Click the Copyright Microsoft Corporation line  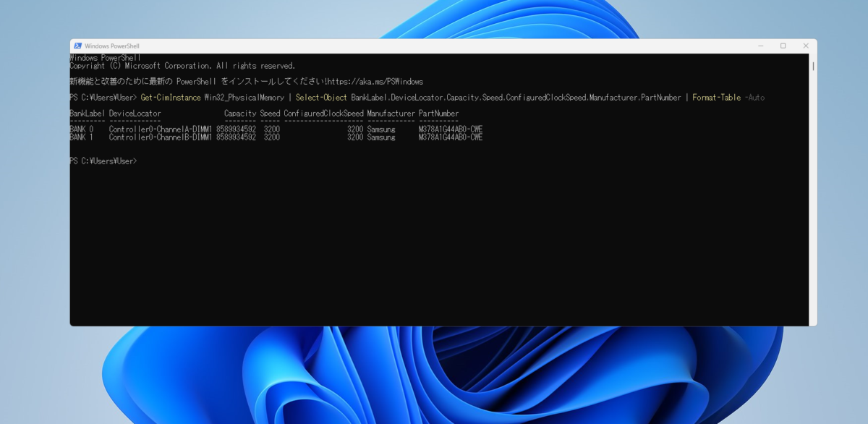click(182, 66)
